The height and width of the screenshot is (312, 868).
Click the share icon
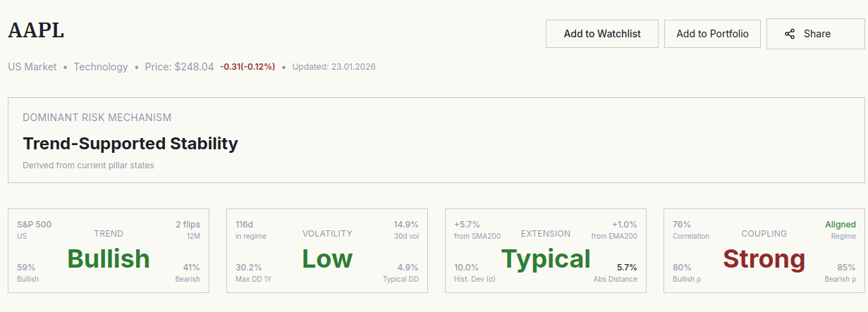(790, 34)
